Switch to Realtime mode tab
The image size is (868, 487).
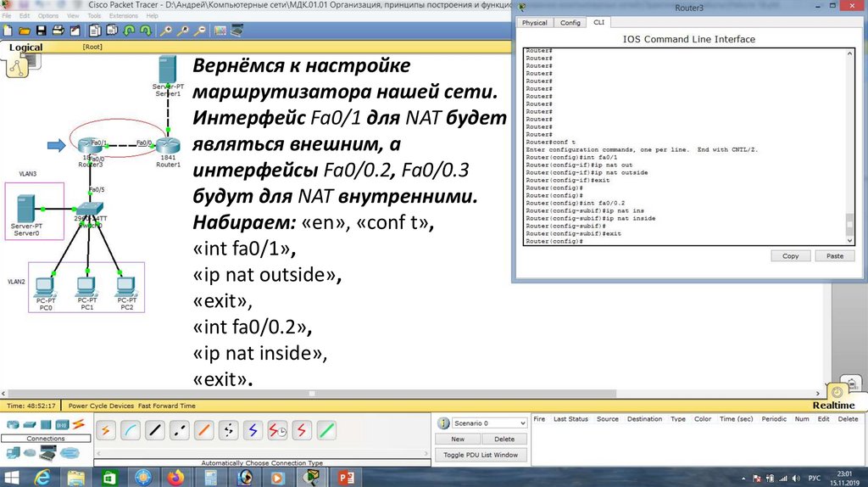[834, 405]
